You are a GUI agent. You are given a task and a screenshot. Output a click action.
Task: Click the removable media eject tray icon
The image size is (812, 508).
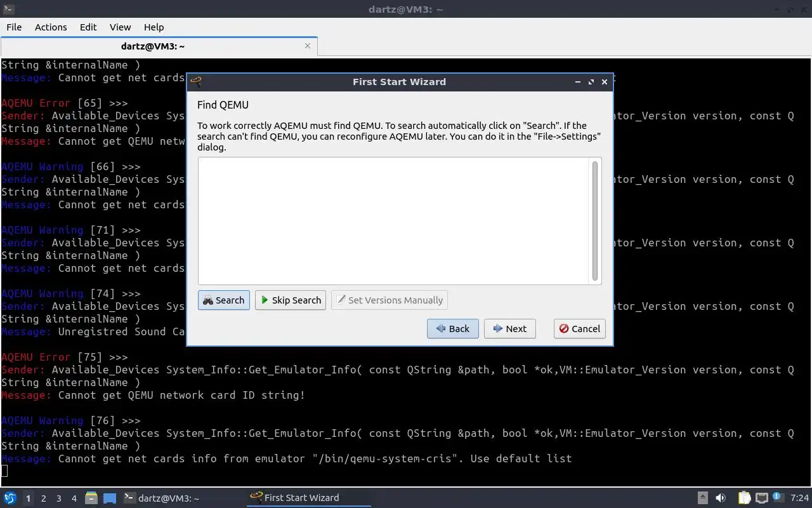703,498
